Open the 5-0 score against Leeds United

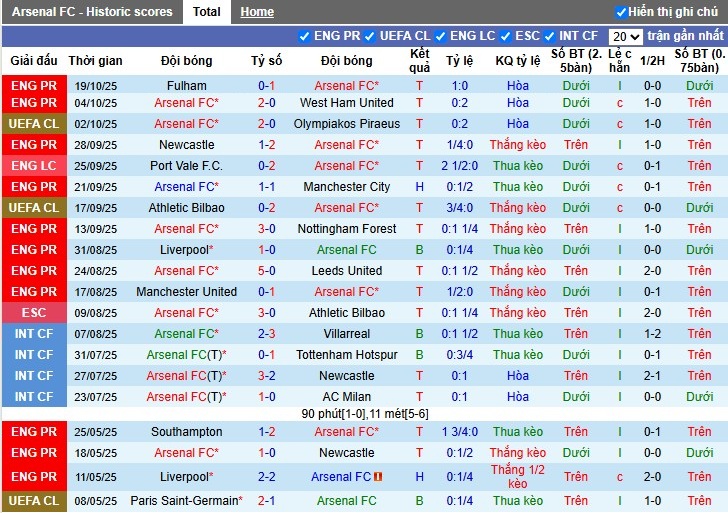click(267, 271)
